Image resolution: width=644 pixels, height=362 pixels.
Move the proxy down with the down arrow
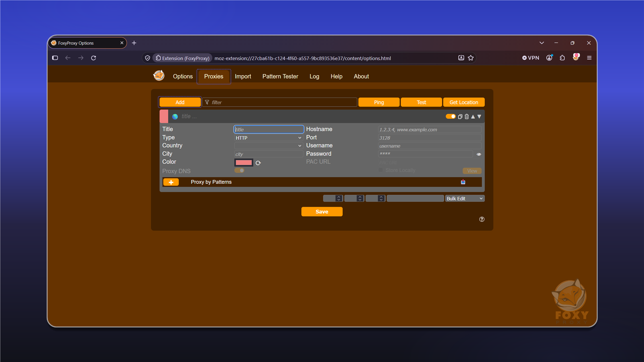tap(479, 117)
